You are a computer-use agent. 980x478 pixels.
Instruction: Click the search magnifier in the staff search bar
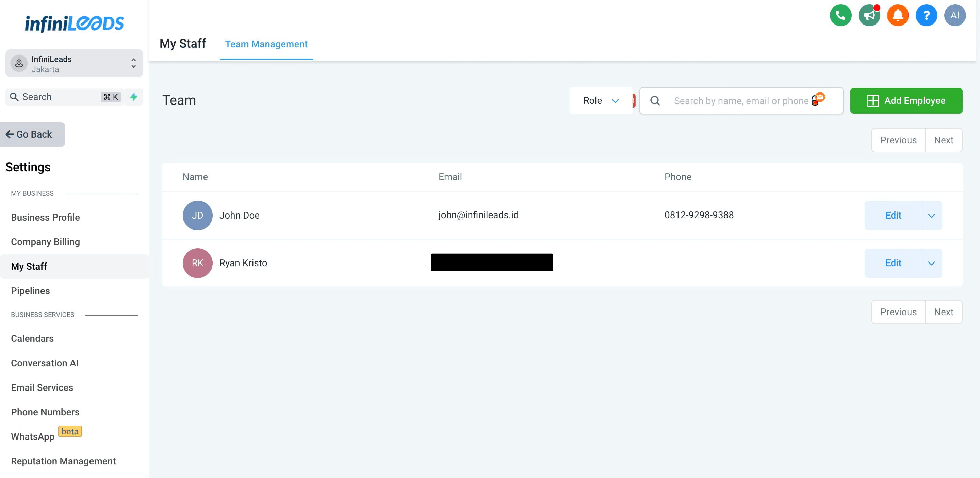click(655, 100)
